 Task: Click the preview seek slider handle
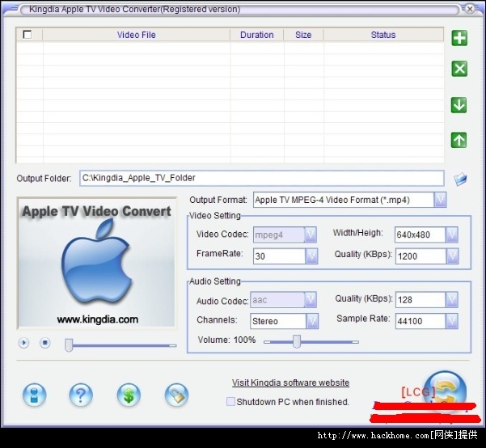pos(69,345)
